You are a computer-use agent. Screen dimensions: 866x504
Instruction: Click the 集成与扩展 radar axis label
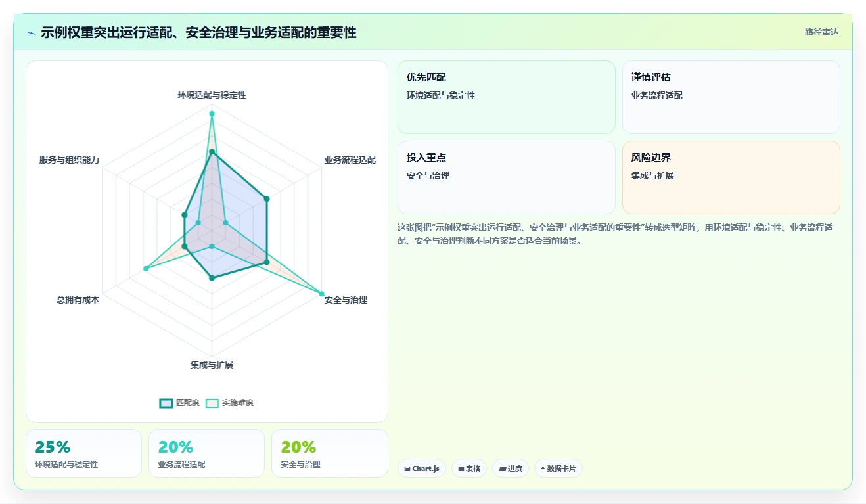(212, 365)
